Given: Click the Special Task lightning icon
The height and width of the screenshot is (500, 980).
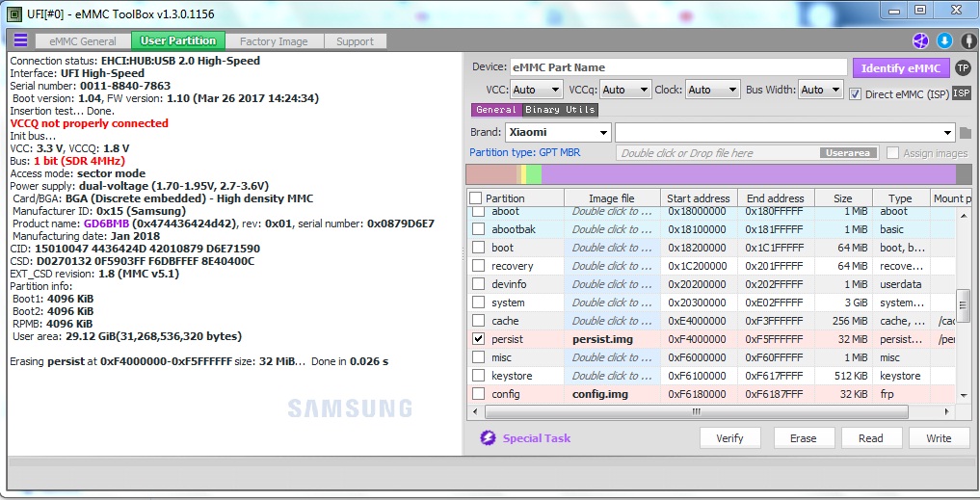Looking at the screenshot, I should coord(489,438).
